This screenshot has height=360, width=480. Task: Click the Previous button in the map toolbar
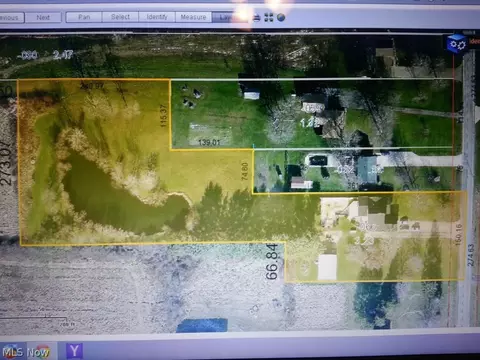(x=11, y=17)
